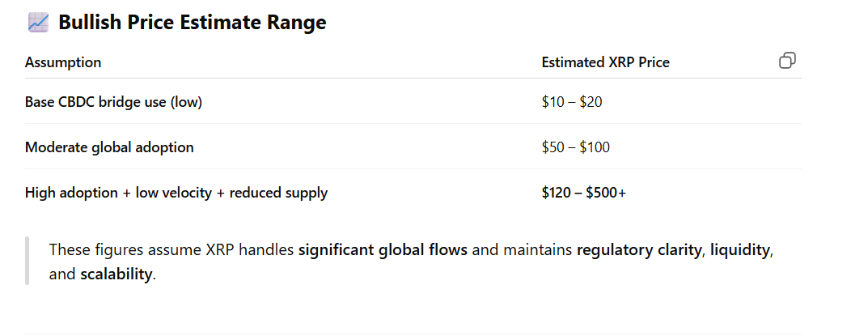Click the word and before scalability
Screen dimensions: 868x336
point(62,274)
